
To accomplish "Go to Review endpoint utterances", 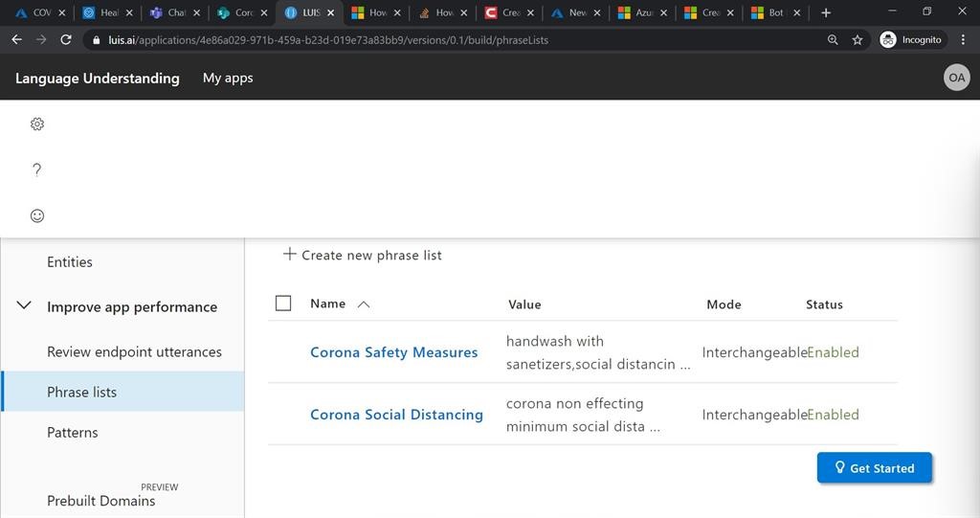I will coord(134,351).
